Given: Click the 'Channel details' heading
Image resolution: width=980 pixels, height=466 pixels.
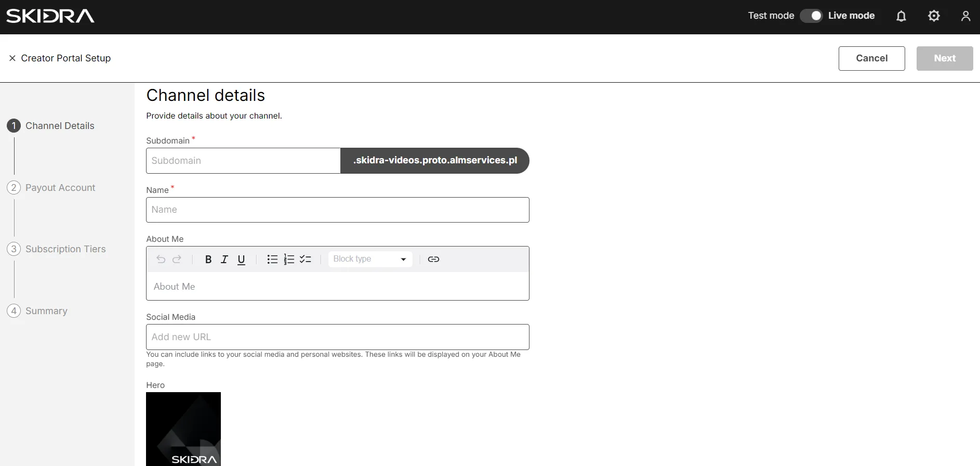Looking at the screenshot, I should tap(206, 95).
